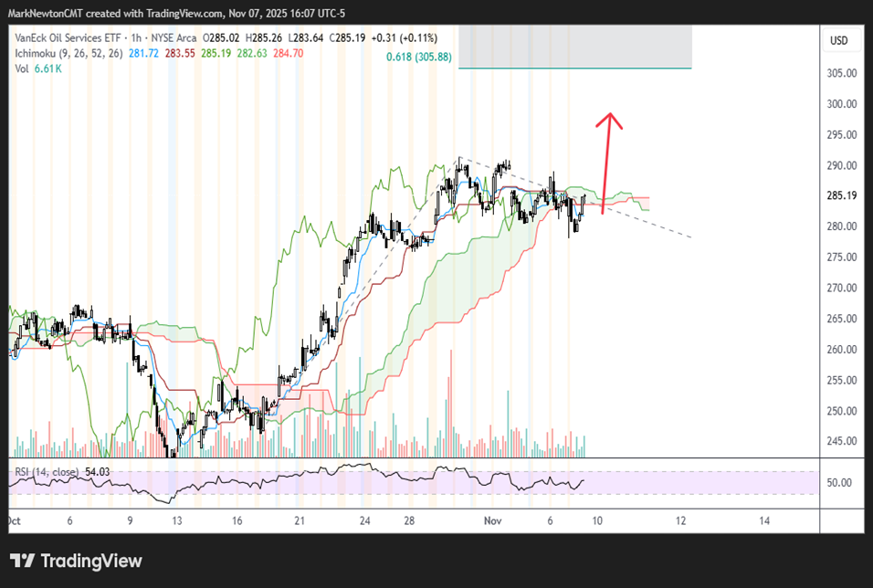Click the 10 date label on the time axis

(x=597, y=520)
